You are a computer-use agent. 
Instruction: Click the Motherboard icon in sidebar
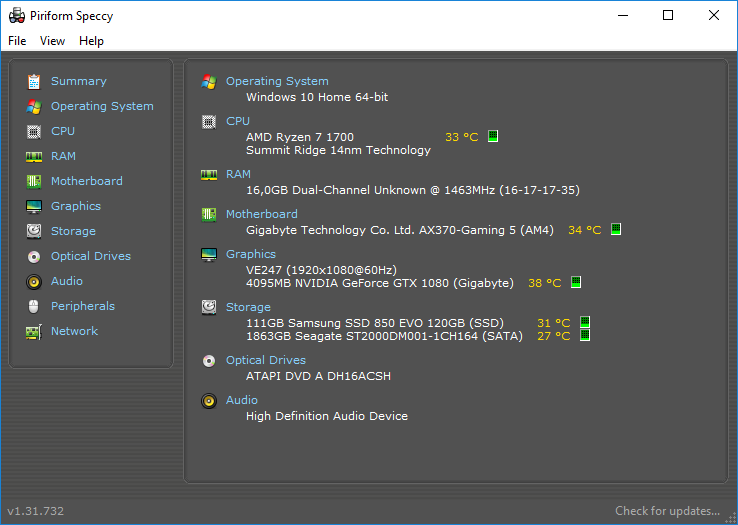pyautogui.click(x=34, y=181)
